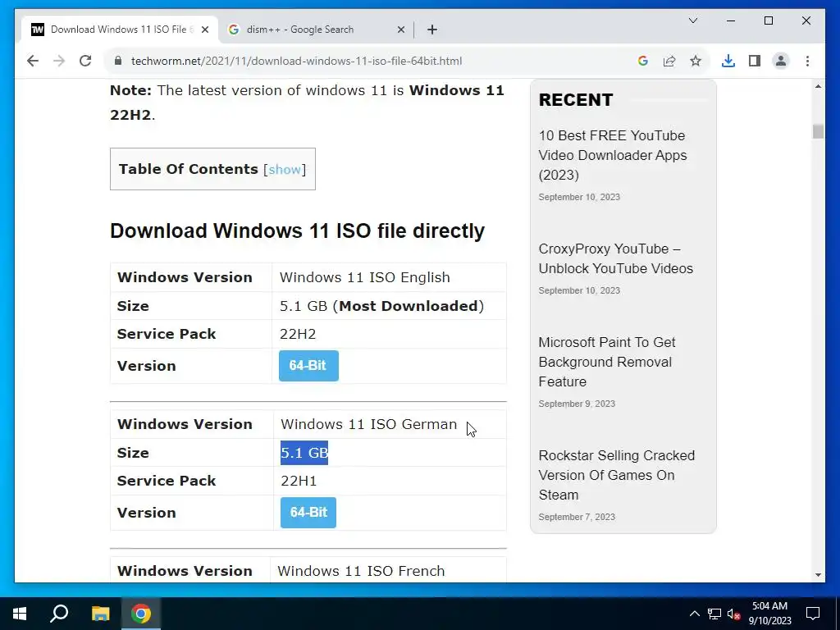Open Rockstar Selling Cracked Version article
The image size is (840, 630).
617,475
